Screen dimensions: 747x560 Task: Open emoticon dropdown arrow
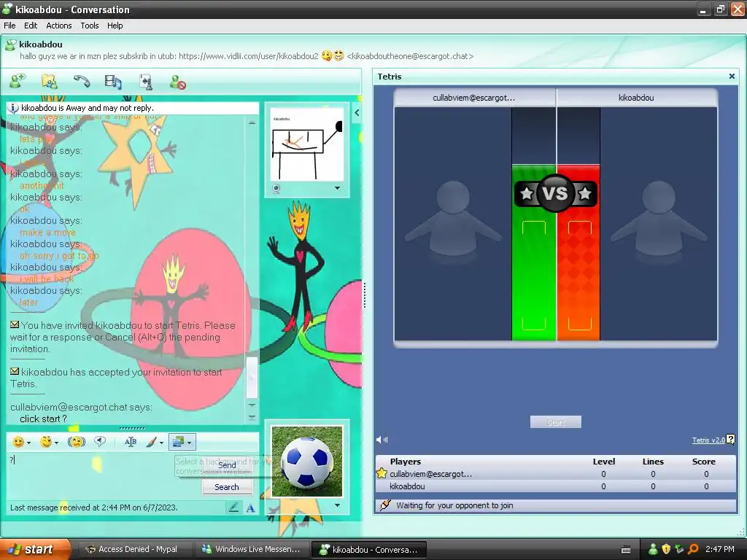point(29,443)
